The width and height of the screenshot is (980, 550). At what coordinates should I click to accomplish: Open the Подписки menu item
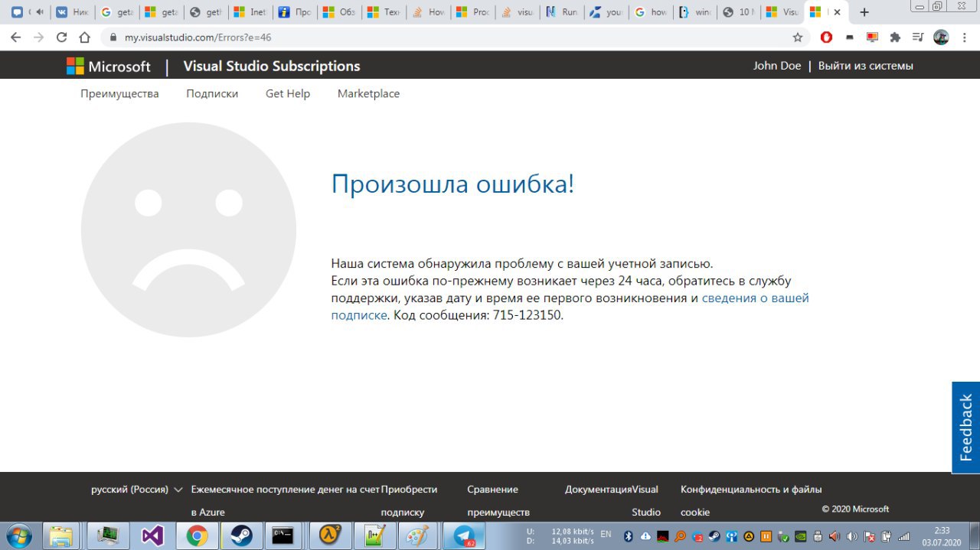pos(212,93)
